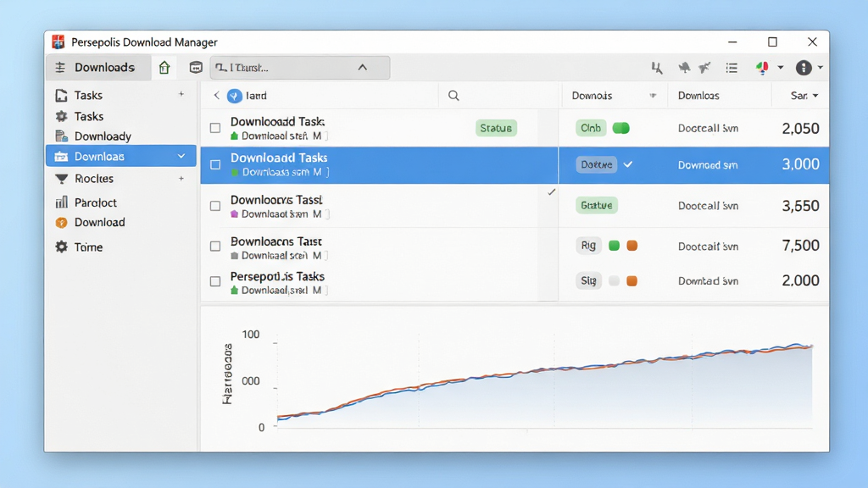
Task: Click the funnel icon next to Rocltes
Action: pos(61,179)
